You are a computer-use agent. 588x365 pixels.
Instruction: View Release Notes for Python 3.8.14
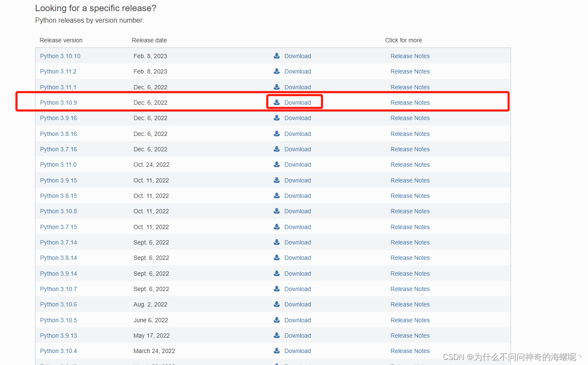coord(410,258)
